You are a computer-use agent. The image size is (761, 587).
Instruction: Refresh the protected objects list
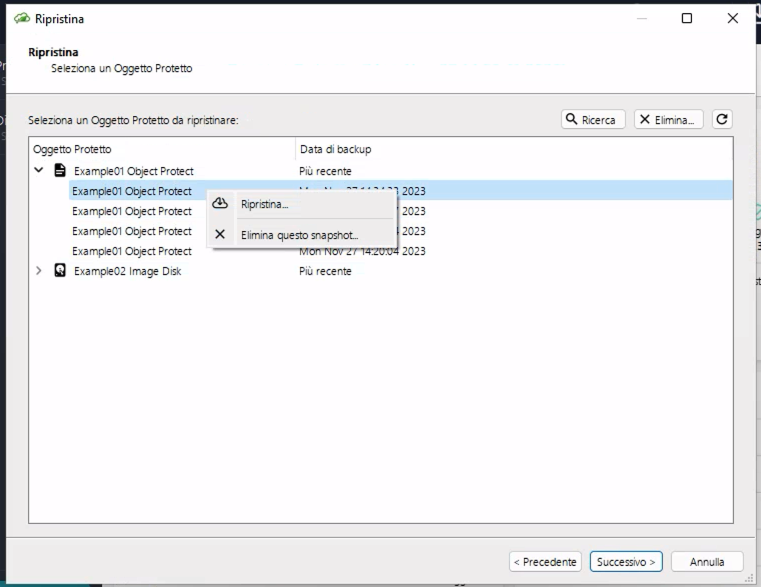[722, 119]
